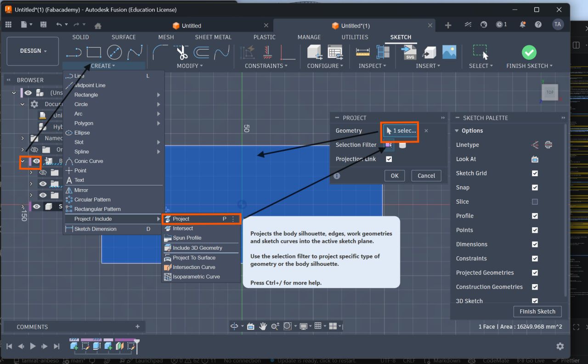Image resolution: width=588 pixels, height=364 pixels.
Task: Open timeline settings gear
Action: 560,346
